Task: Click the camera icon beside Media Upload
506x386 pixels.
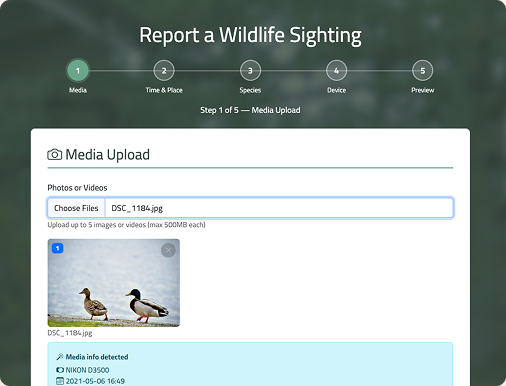Action: [x=54, y=155]
